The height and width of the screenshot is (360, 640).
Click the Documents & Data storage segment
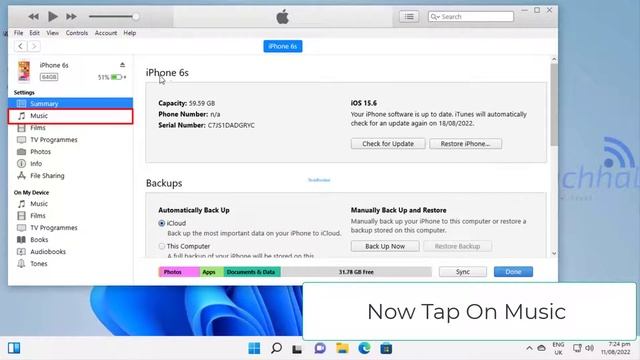pyautogui.click(x=252, y=272)
